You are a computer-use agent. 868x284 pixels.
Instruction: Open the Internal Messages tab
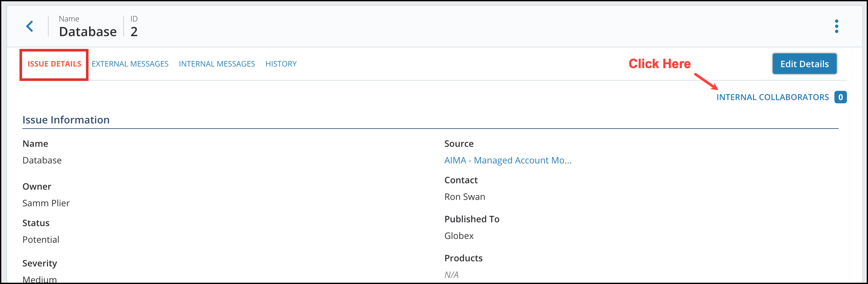click(217, 64)
